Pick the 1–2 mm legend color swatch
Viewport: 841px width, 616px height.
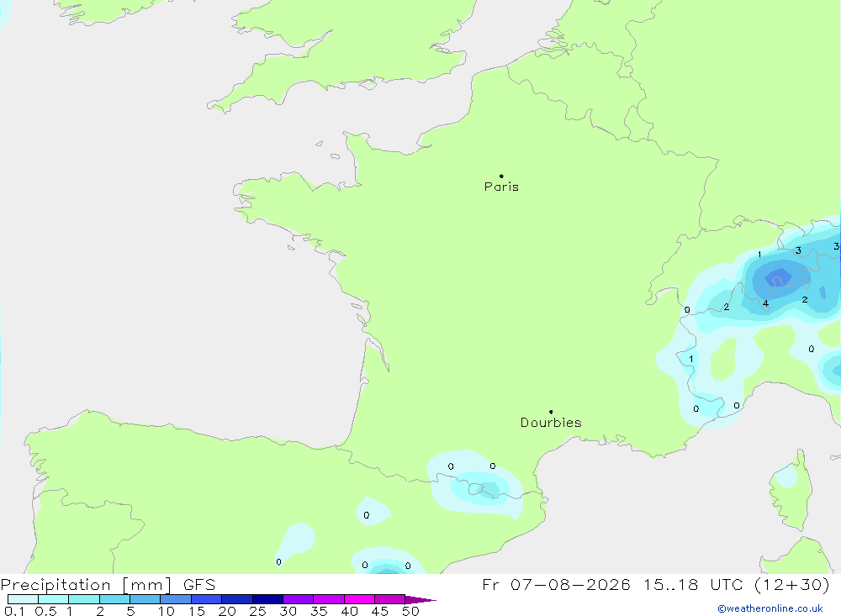pos(84,599)
